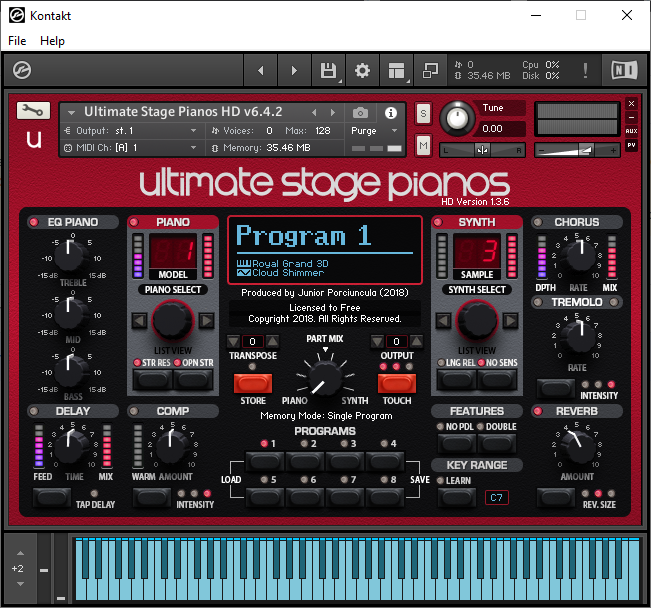Toggle minimized view icon

430,70
